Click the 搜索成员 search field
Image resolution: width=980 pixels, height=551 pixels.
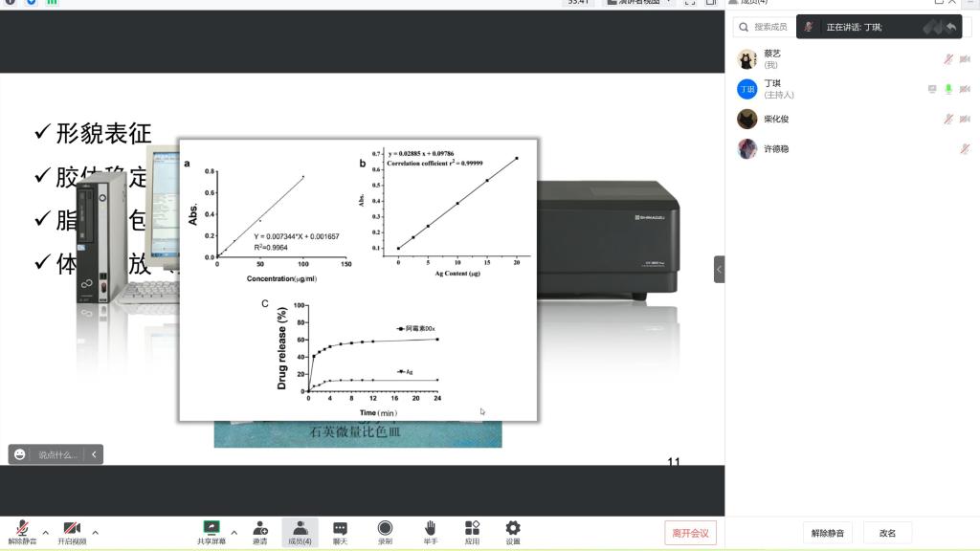click(766, 27)
